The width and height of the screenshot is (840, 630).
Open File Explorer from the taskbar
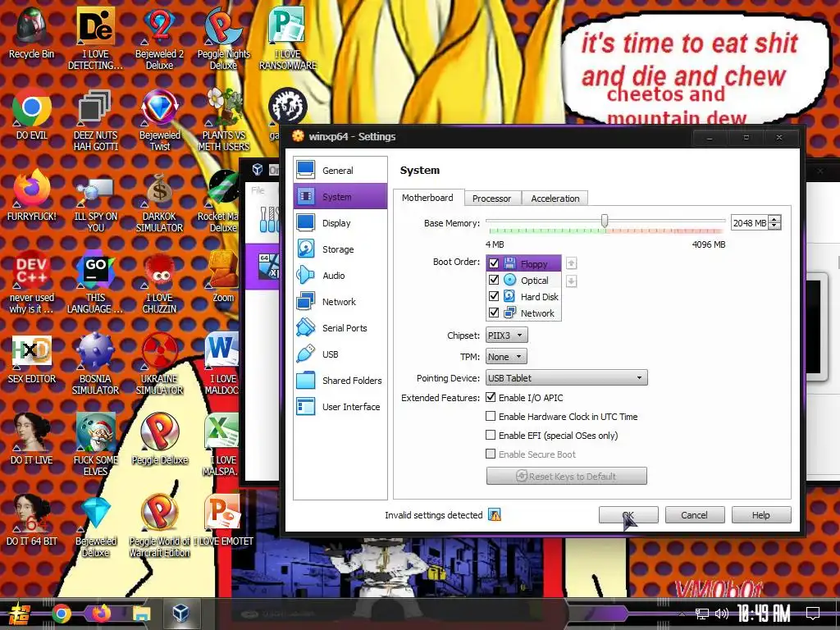click(x=141, y=614)
